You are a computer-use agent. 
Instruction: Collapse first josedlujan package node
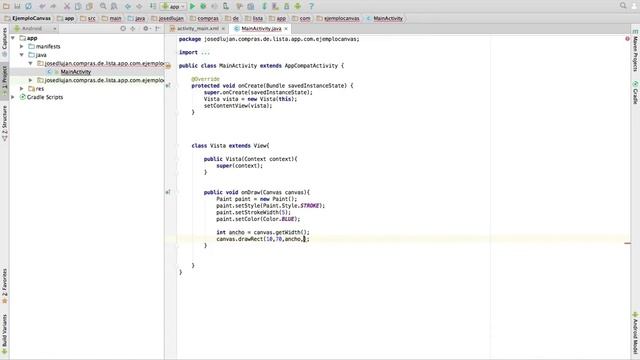point(30,63)
